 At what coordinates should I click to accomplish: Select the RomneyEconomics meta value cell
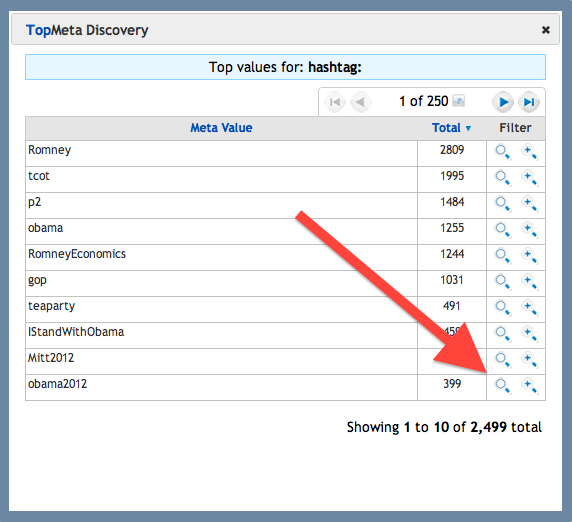click(221, 258)
